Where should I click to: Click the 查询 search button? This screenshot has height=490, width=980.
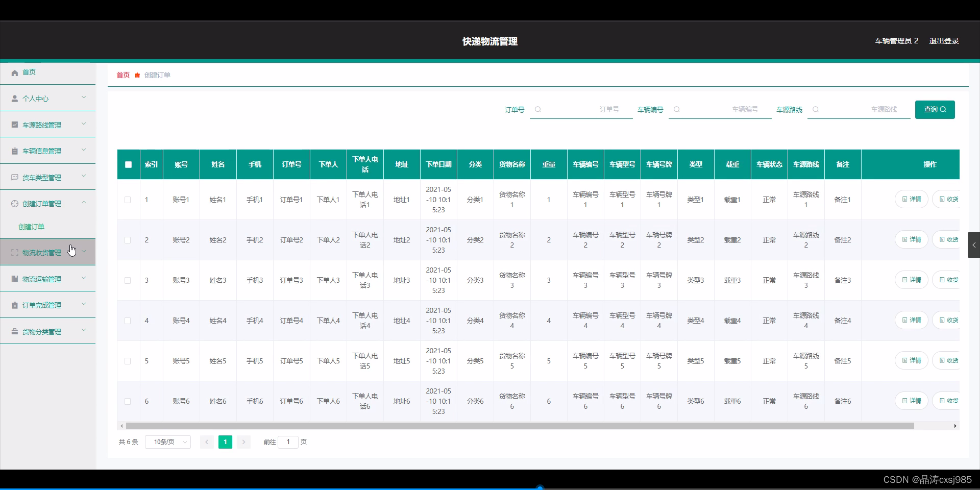point(935,109)
